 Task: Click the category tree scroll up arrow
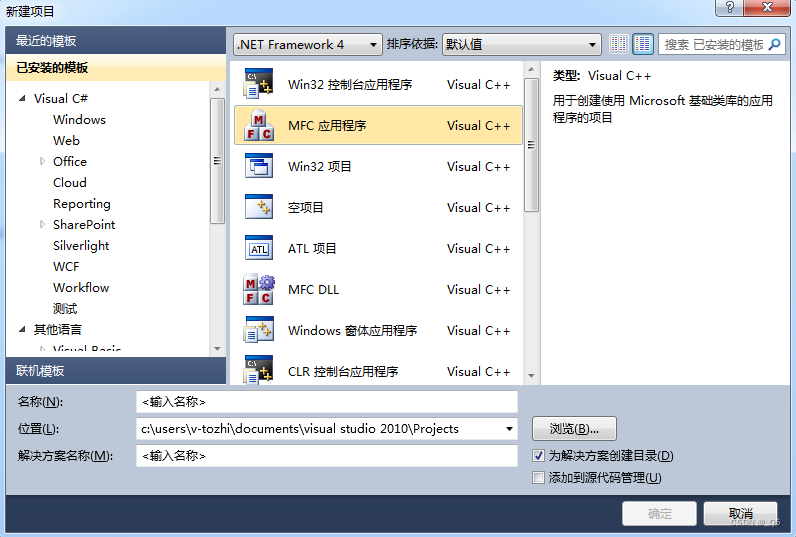(217, 89)
